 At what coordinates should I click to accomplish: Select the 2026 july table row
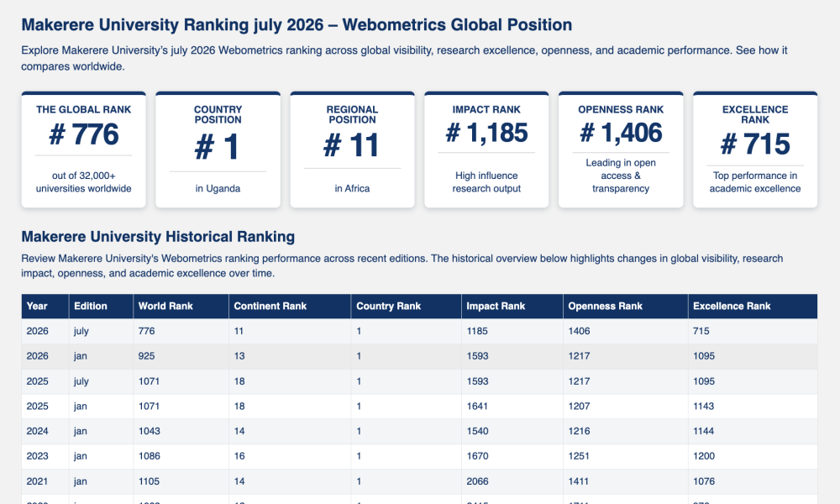419,331
